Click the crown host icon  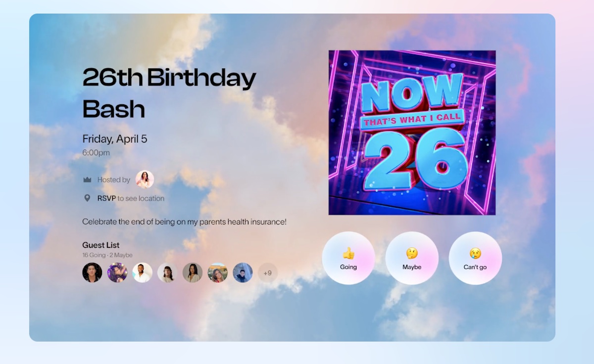[87, 180]
